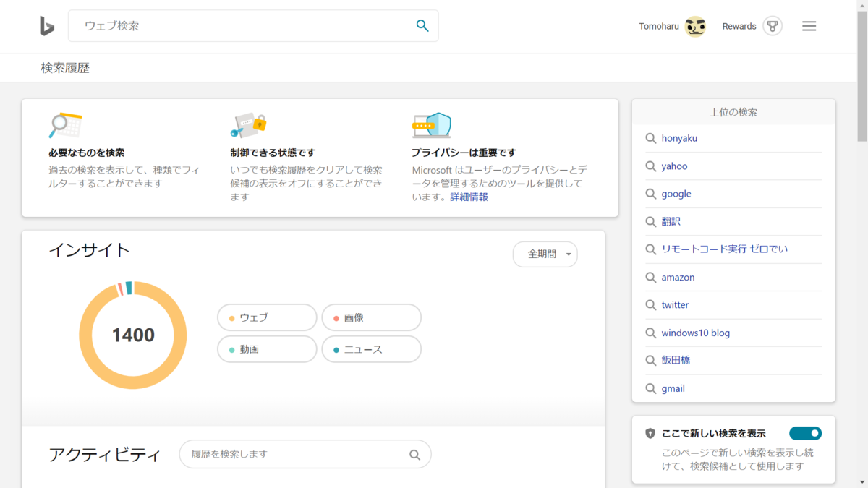Click search icon next to amazon
Viewport: 868px width, 488px height.
[650, 277]
